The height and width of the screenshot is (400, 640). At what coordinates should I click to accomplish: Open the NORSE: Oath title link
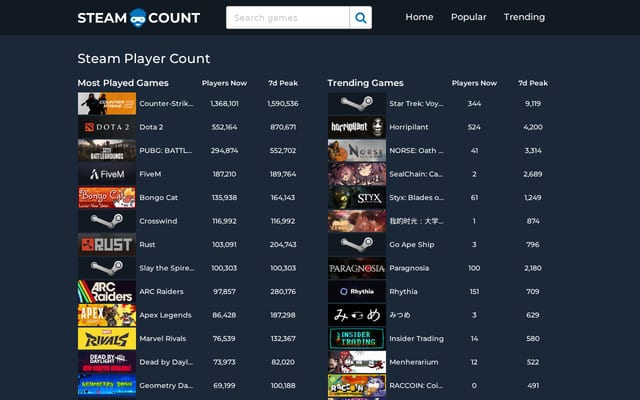pyautogui.click(x=416, y=151)
